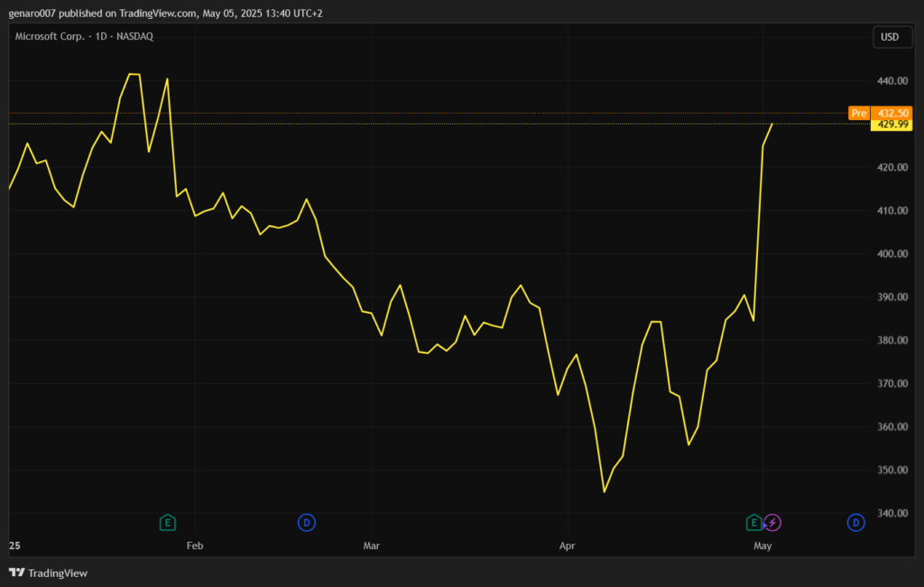Click the Mar label on time axis
Viewport: 924px width, 587px height.
pyautogui.click(x=371, y=546)
